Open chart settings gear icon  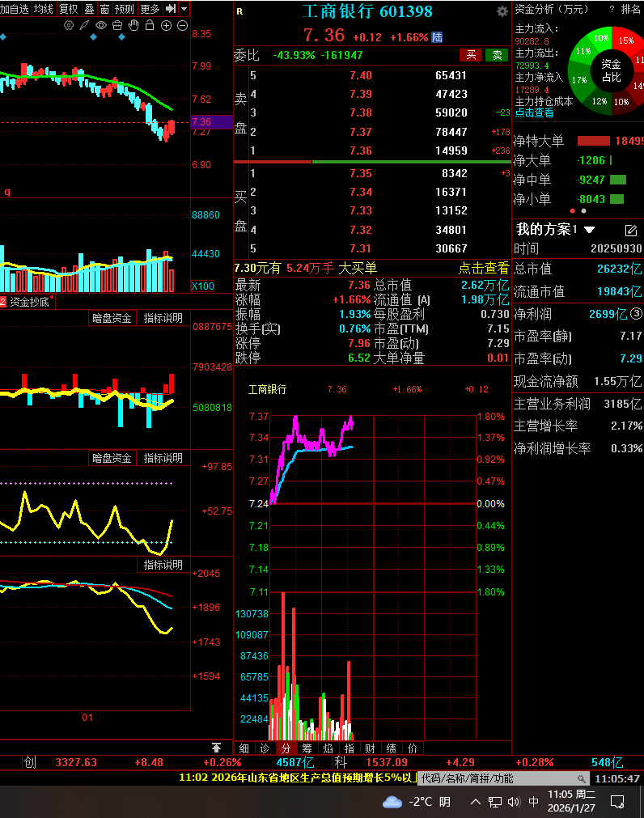(x=68, y=25)
